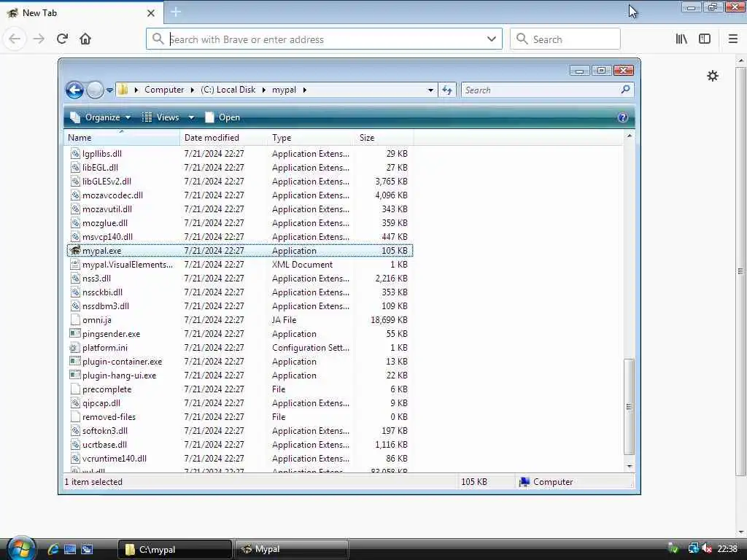Open the address bar history dropdown
The width and height of the screenshot is (747, 560).
pos(492,39)
